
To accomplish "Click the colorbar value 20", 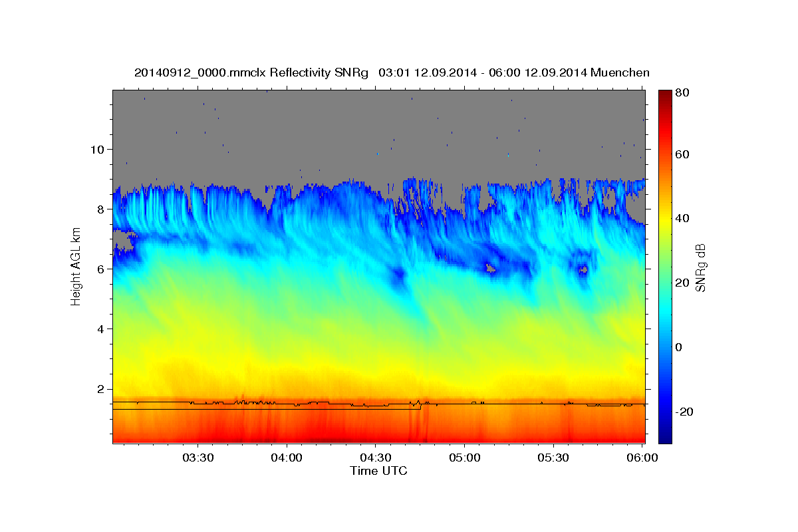I will [x=683, y=283].
